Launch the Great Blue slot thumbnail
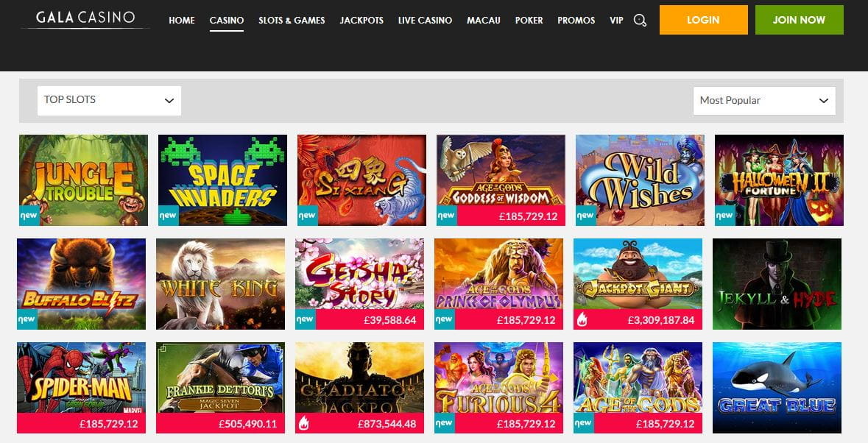This screenshot has width=868, height=443. tap(777, 388)
